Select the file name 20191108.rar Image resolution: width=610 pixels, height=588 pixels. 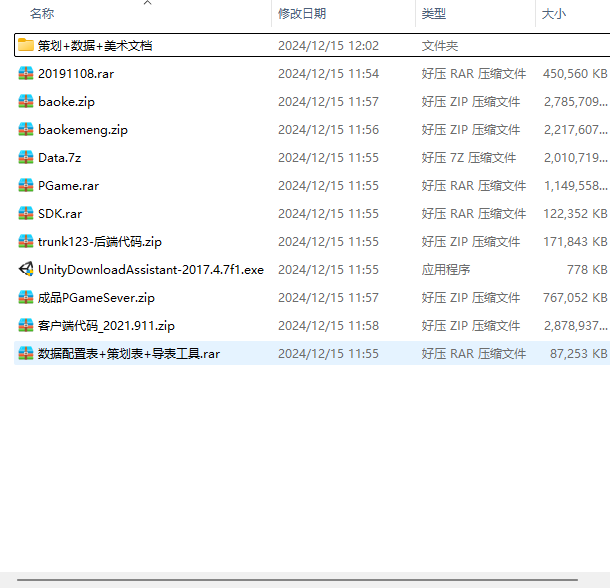(76, 74)
